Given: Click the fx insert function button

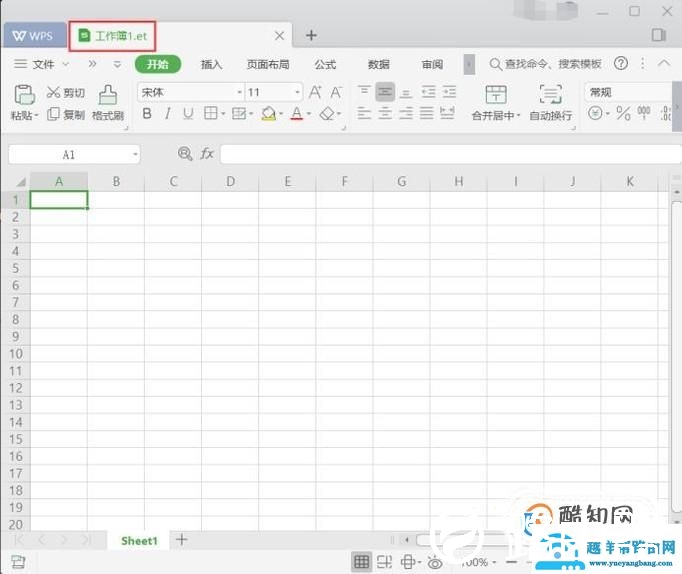Looking at the screenshot, I should pyautogui.click(x=207, y=154).
